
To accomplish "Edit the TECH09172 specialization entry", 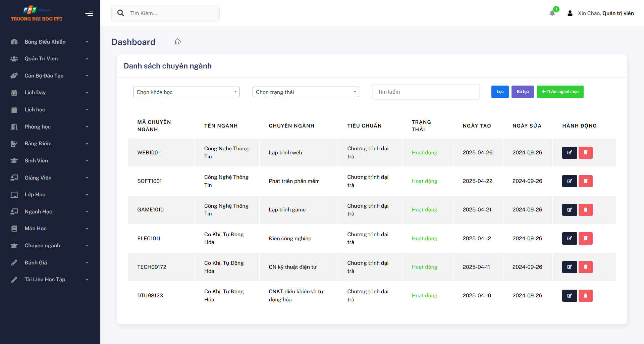I will [x=569, y=267].
